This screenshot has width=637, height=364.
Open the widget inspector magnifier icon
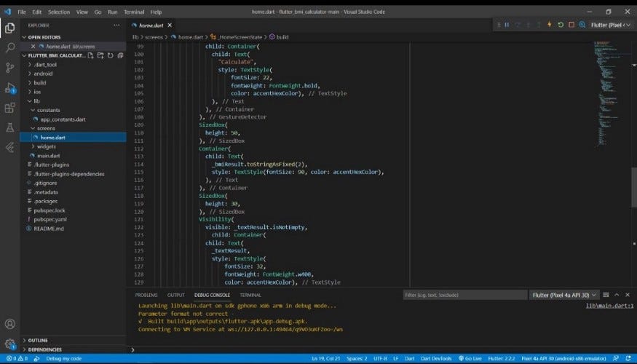(x=582, y=25)
